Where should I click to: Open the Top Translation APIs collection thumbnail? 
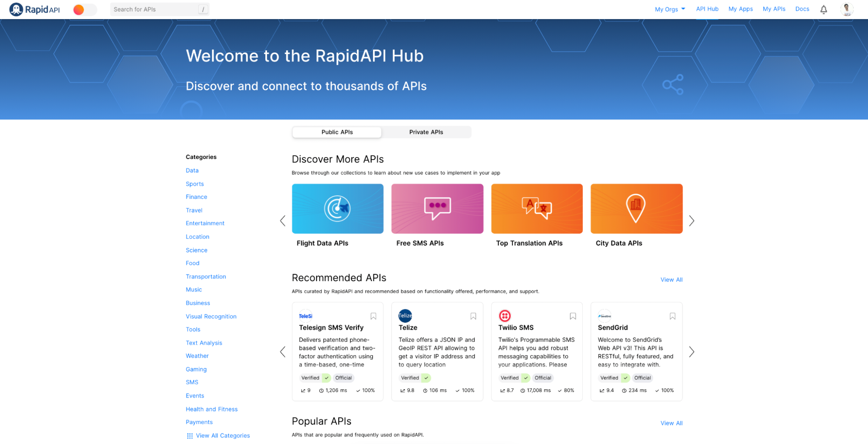coord(537,209)
